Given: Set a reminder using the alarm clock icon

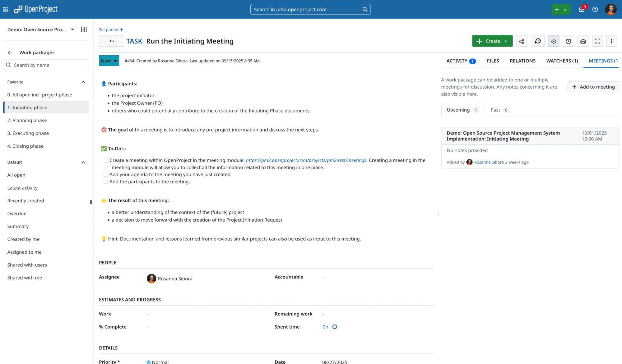Looking at the screenshot, I should click(569, 41).
